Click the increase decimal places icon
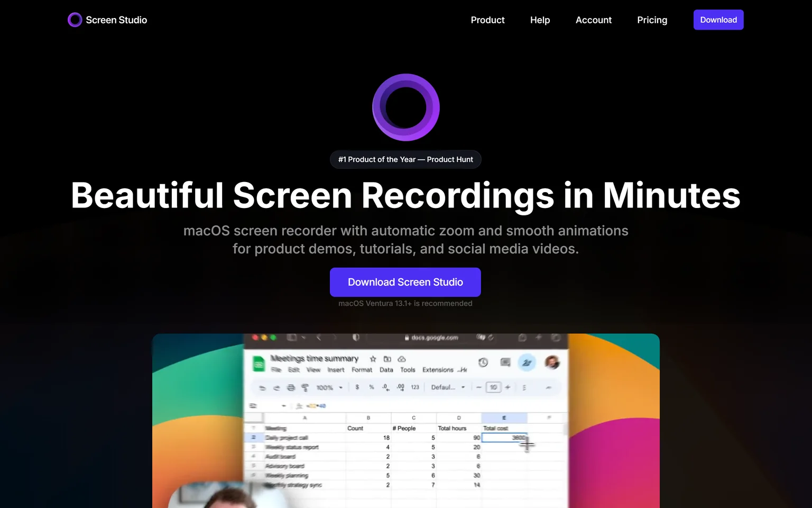The width and height of the screenshot is (812, 508). (401, 387)
